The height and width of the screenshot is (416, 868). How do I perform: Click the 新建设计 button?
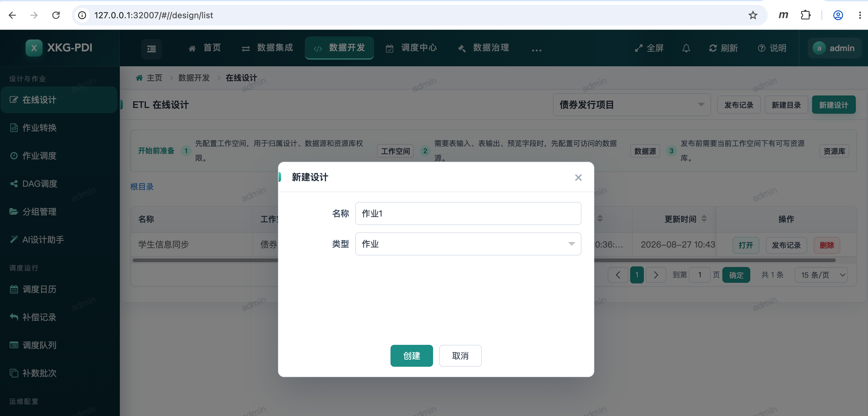834,105
